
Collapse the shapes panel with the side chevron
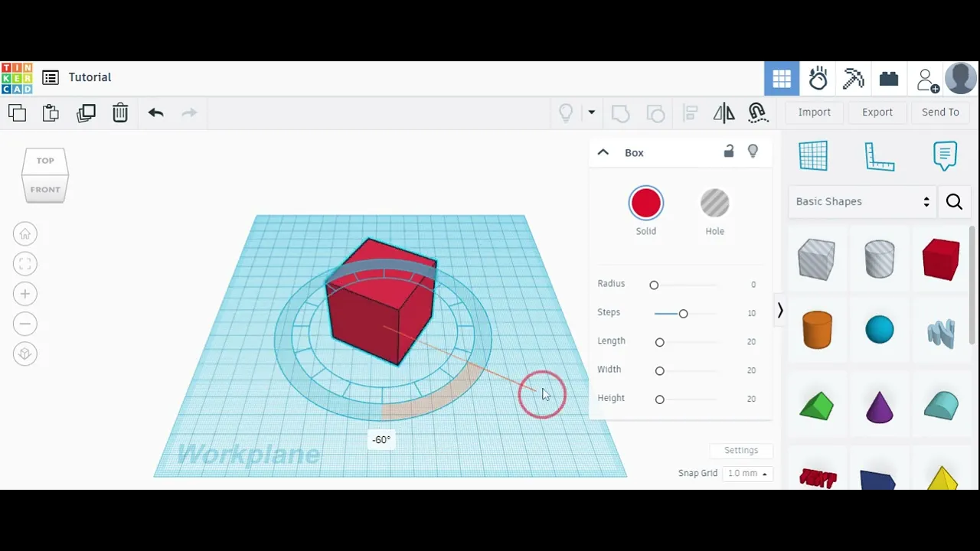pos(780,311)
